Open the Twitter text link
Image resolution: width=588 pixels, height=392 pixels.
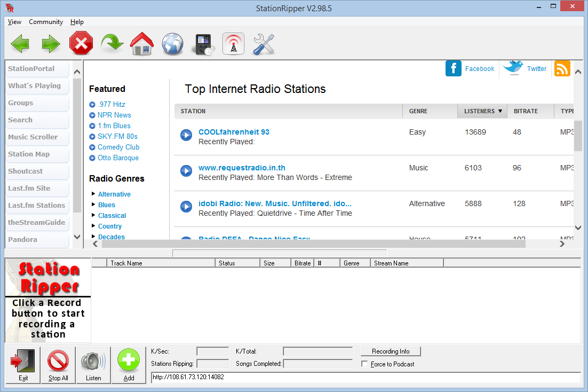coord(537,69)
